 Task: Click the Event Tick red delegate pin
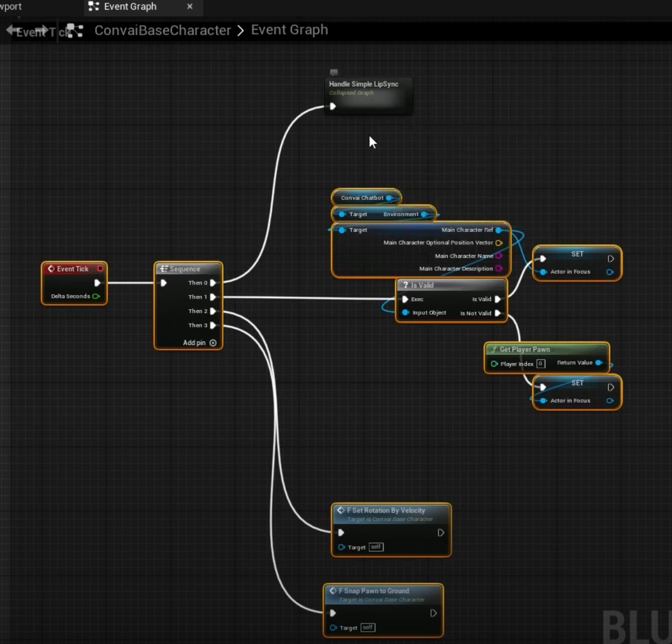(100, 269)
